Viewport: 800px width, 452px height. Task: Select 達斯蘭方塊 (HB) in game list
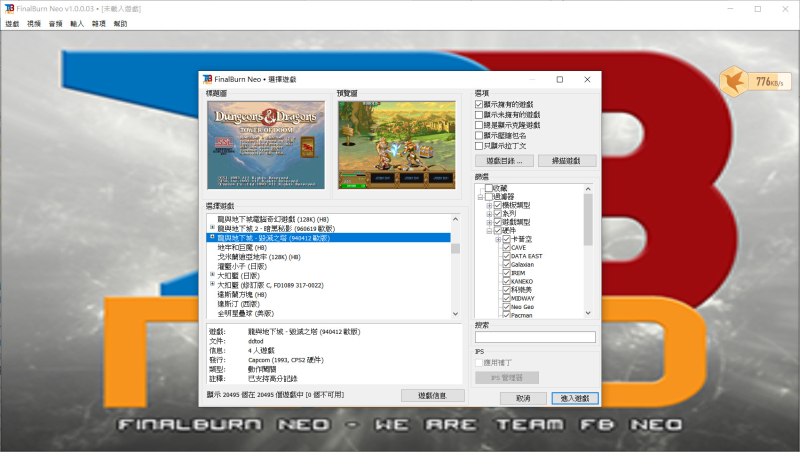(x=242, y=295)
